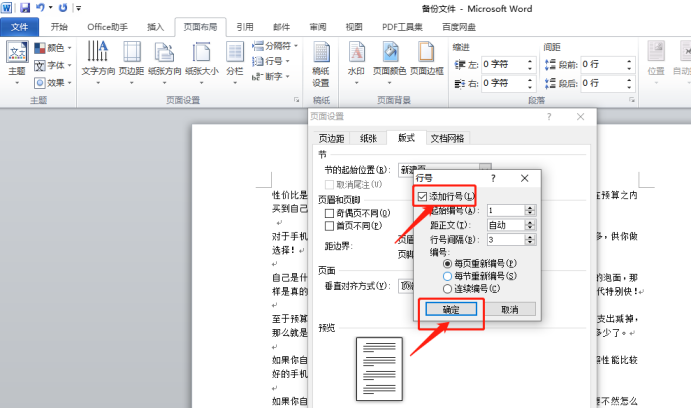Viewport: 692px width, 409px height.
Task: Click the 右 indent input field
Action: pos(503,83)
